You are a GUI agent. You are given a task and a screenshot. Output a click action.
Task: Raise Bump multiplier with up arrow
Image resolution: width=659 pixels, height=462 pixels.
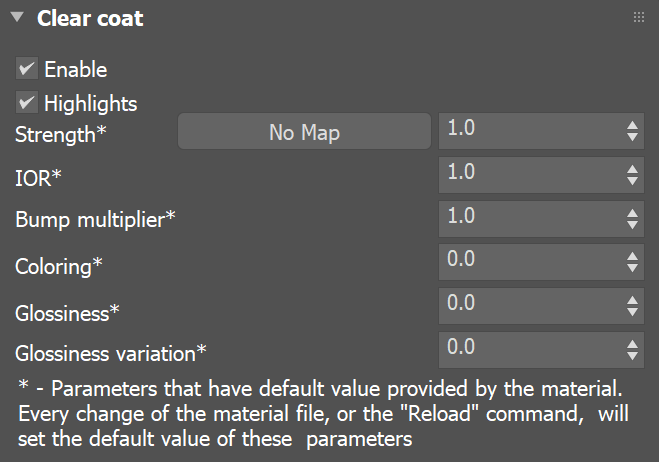632,213
